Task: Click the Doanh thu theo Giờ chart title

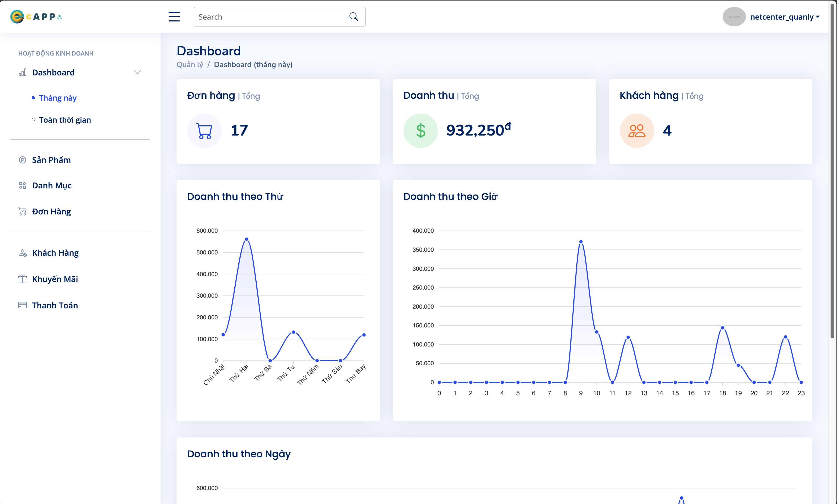Action: (x=450, y=197)
